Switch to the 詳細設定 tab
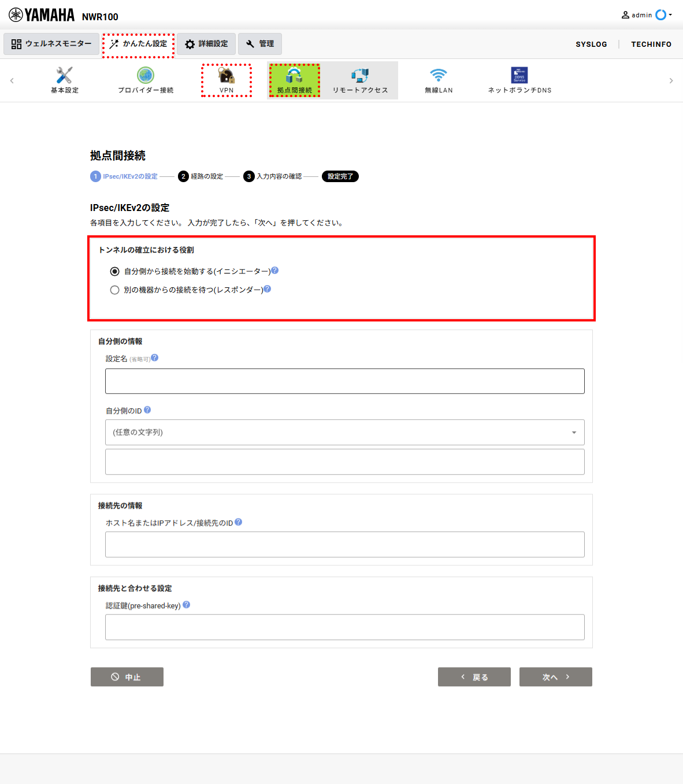The image size is (683, 784). click(x=206, y=44)
